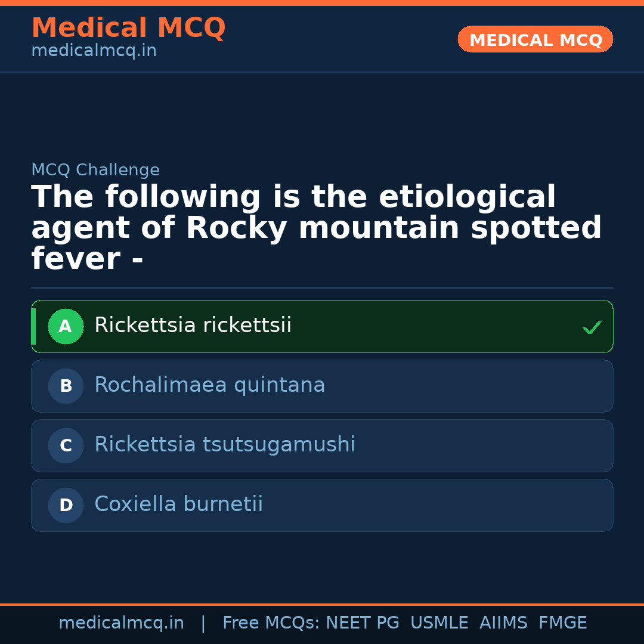Pick the answer Coxiella burnetii
Viewport: 644px width, 644px height.
tap(178, 504)
